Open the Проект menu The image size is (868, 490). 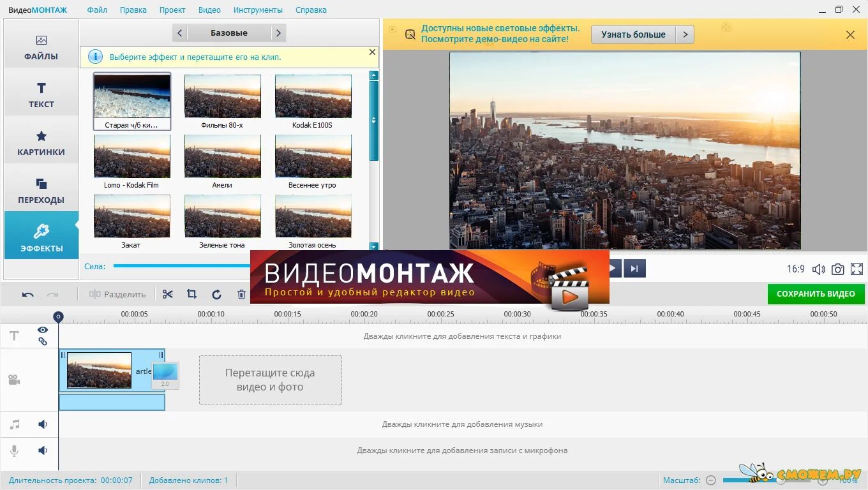tap(172, 10)
